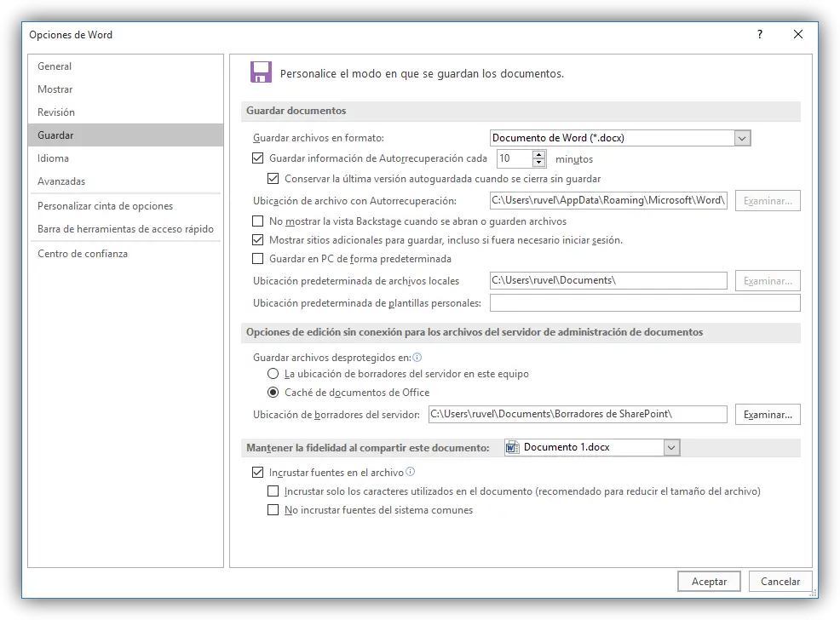Click the Guardar archivos desprotegidos en label

[x=331, y=358]
